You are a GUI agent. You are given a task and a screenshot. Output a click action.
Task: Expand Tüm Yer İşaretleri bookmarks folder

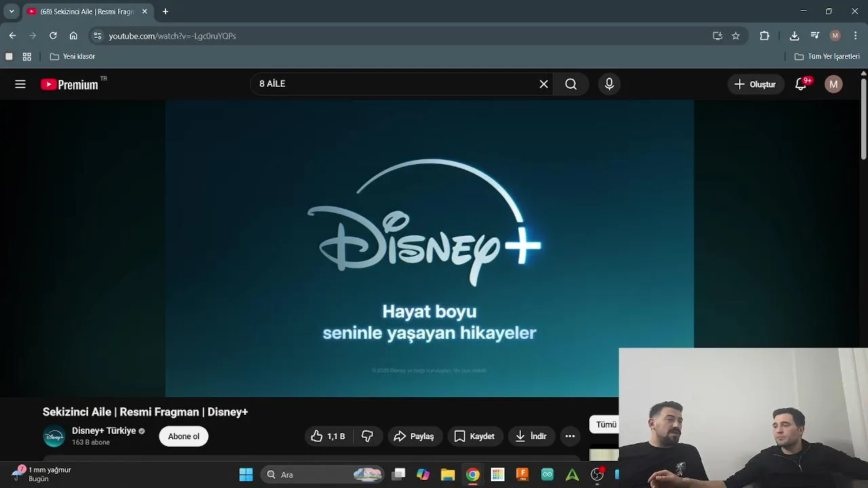(x=827, y=57)
